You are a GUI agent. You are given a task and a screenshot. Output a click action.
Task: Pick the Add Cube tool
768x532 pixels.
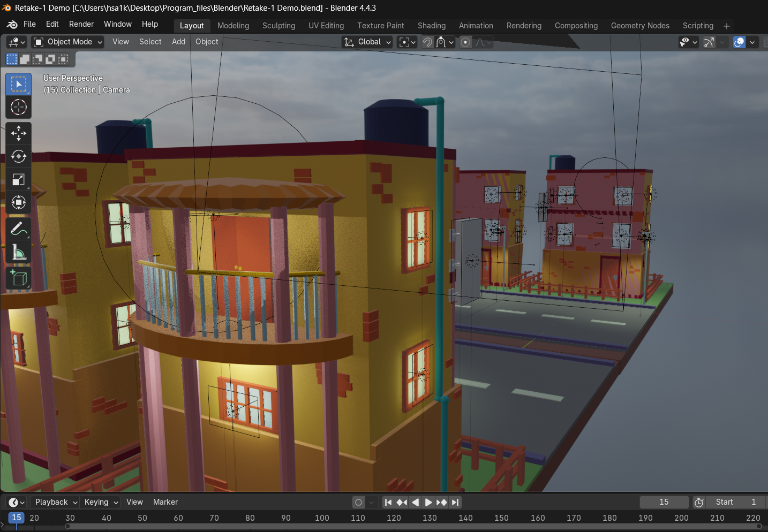[x=19, y=278]
